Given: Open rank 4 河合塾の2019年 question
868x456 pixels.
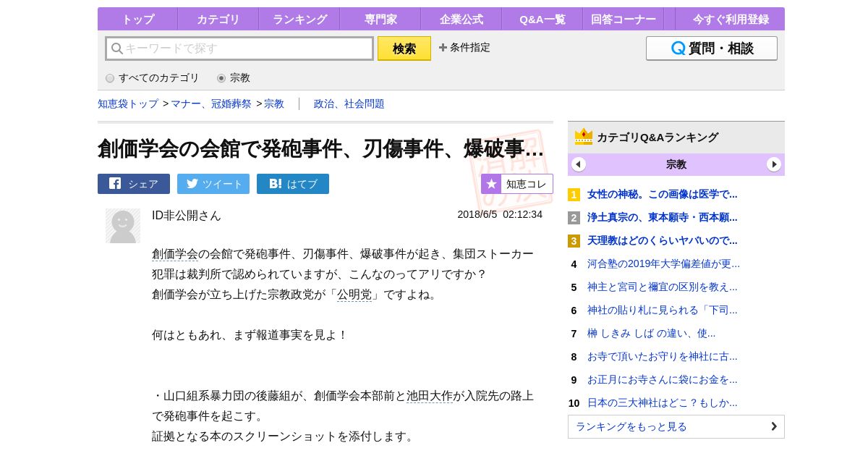Looking at the screenshot, I should [663, 263].
